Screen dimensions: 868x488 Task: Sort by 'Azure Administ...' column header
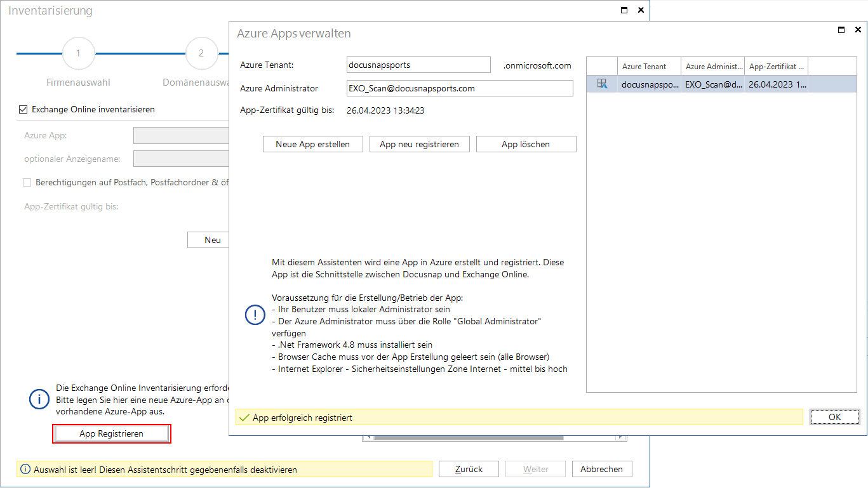coord(712,66)
